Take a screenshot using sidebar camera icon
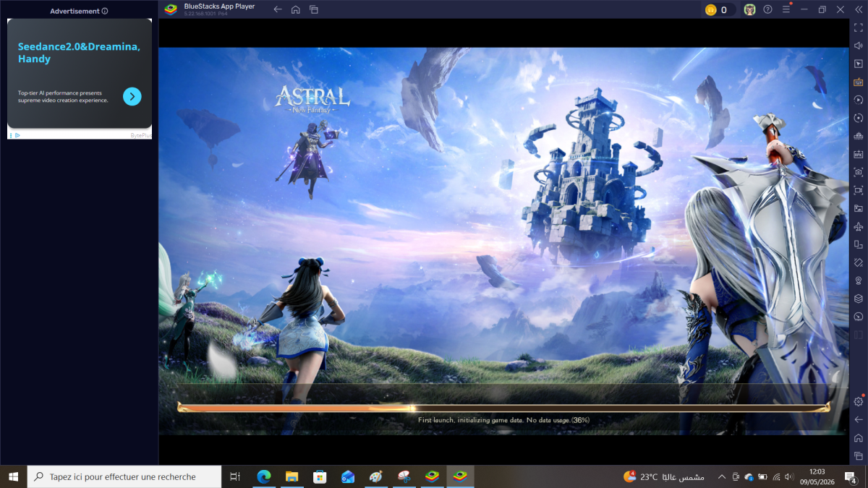Screen dimensions: 868x488 [x=858, y=172]
